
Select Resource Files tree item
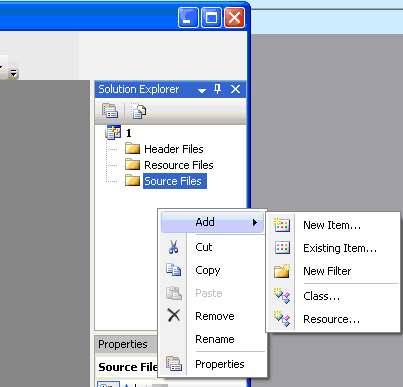[179, 165]
